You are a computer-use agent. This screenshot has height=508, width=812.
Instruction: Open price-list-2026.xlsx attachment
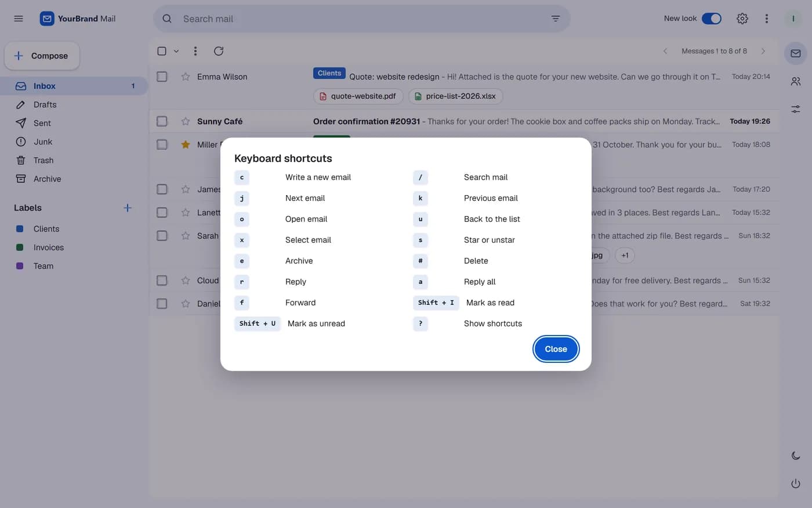point(455,96)
